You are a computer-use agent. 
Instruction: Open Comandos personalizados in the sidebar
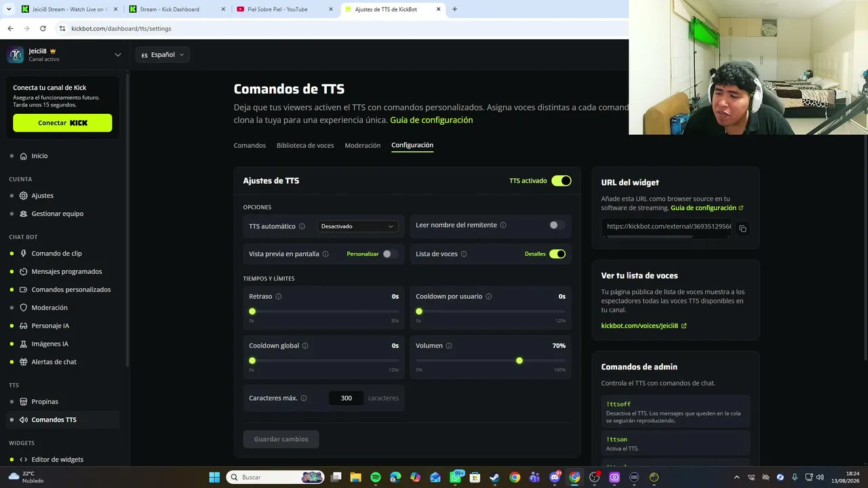tap(71, 289)
